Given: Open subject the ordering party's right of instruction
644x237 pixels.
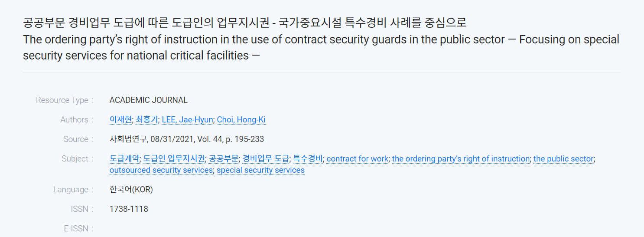Looking at the screenshot, I should click(461, 159).
